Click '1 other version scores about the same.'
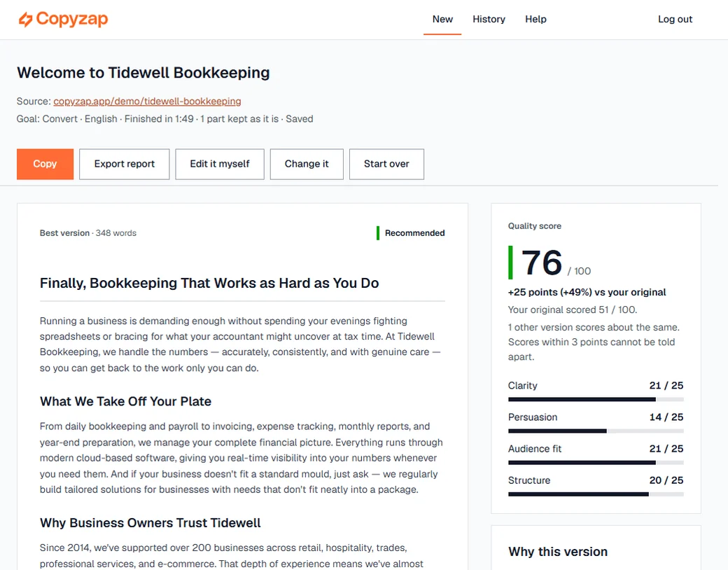 coord(594,328)
